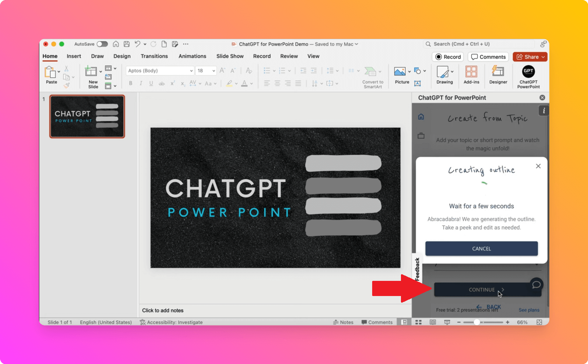
Task: Open the Drawing tool
Action: click(x=443, y=74)
